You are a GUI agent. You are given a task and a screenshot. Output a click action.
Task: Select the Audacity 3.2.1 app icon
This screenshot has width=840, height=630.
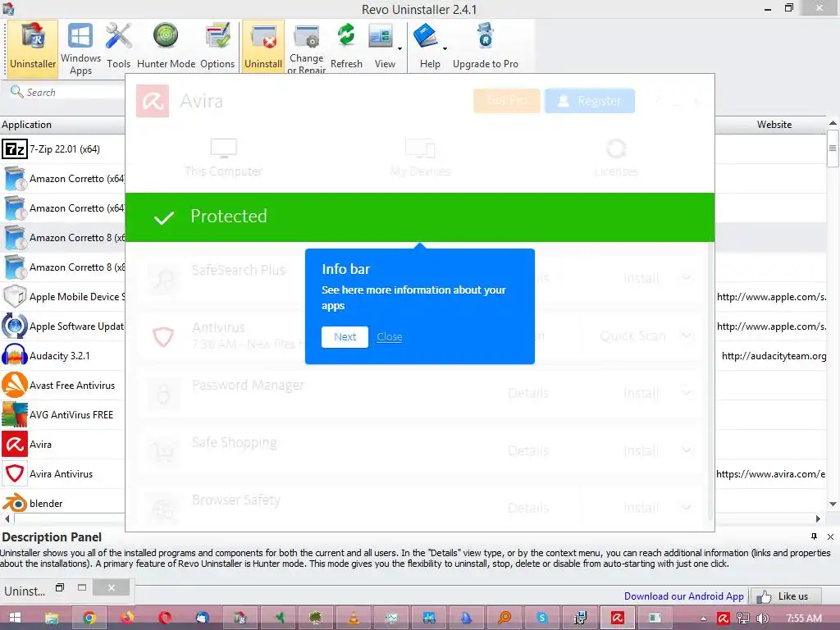(x=15, y=356)
